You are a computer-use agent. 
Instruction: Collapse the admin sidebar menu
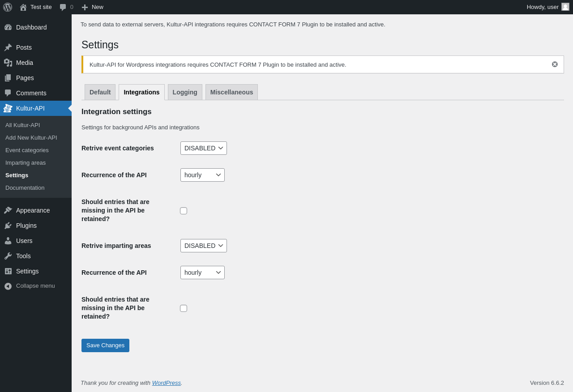30,286
